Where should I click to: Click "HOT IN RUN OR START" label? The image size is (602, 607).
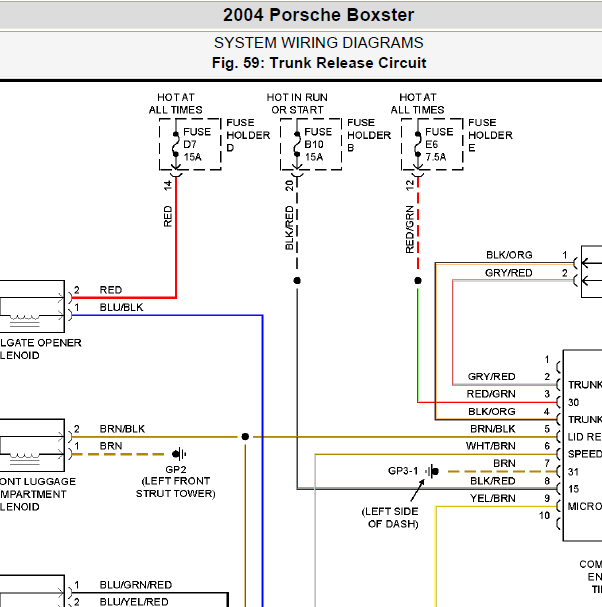(297, 104)
